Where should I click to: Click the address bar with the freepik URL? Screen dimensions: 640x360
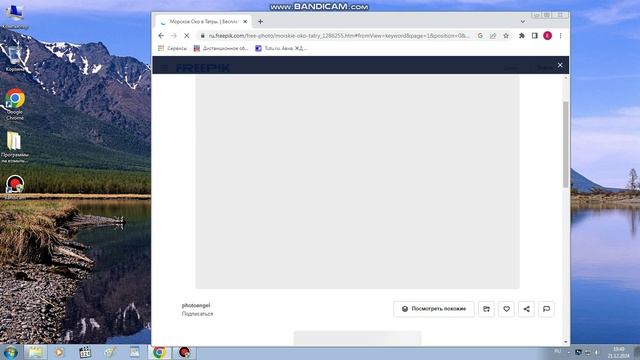coord(339,36)
